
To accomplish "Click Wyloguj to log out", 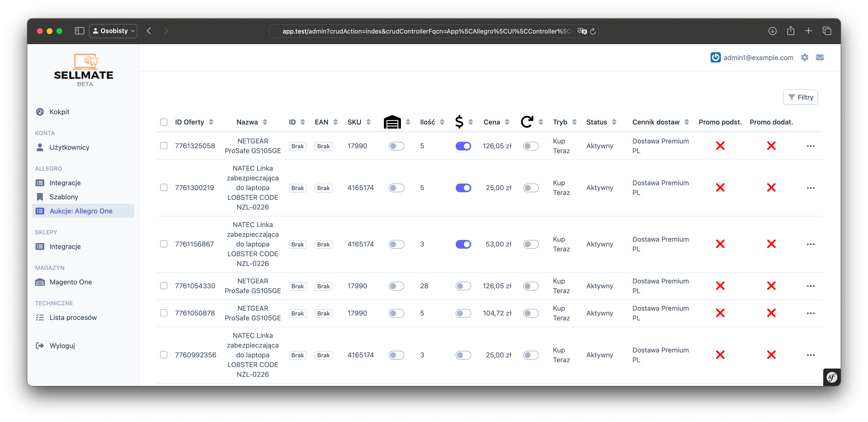I will tap(62, 345).
